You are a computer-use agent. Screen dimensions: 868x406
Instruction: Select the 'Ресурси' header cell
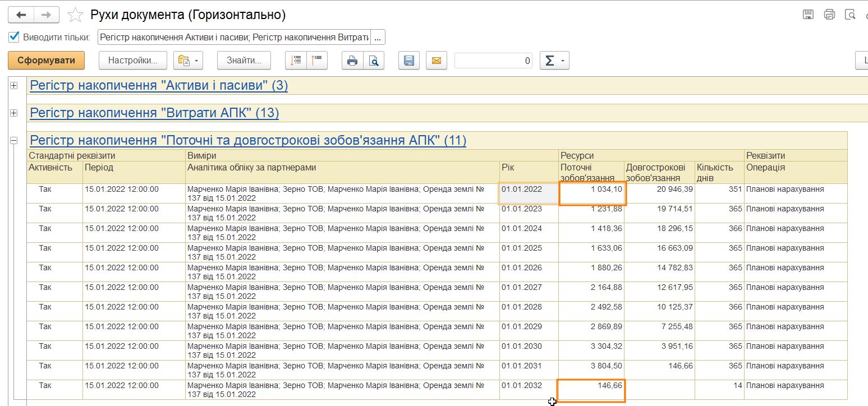point(651,155)
